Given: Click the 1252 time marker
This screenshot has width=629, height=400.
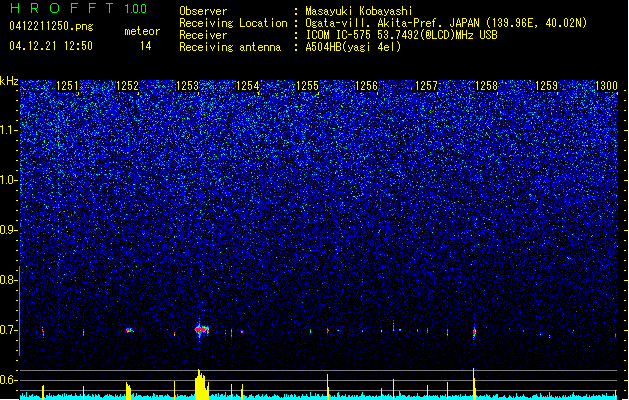Looking at the screenshot, I should 127,86.
